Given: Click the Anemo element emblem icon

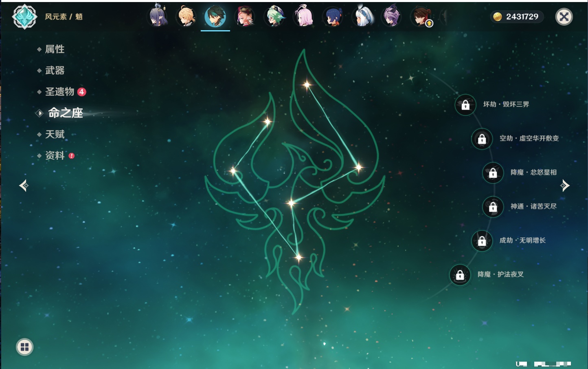Looking at the screenshot, I should (24, 17).
